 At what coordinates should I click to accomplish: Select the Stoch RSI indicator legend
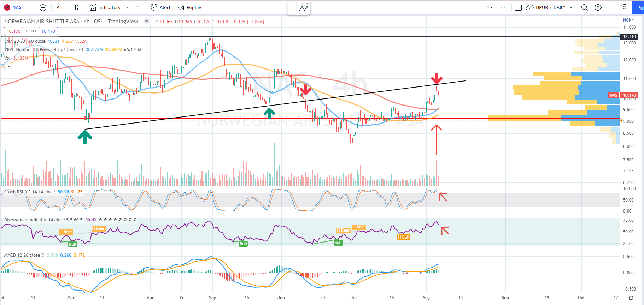pos(29,192)
